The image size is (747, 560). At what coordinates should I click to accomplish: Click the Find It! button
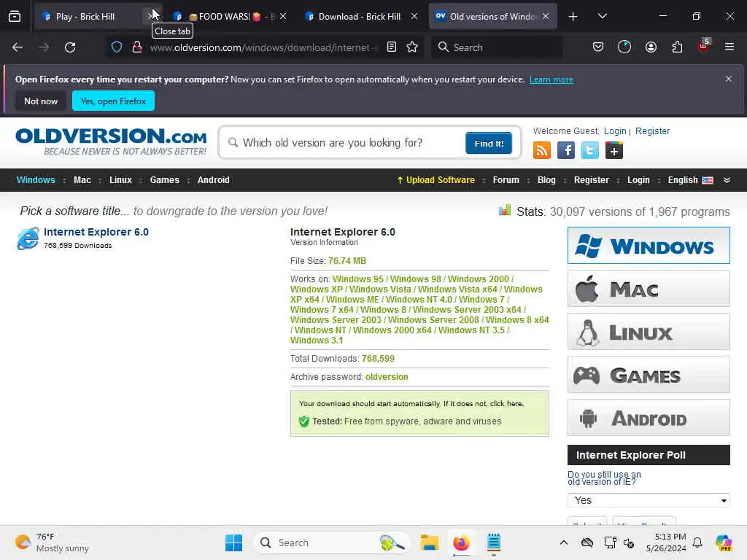point(489,144)
